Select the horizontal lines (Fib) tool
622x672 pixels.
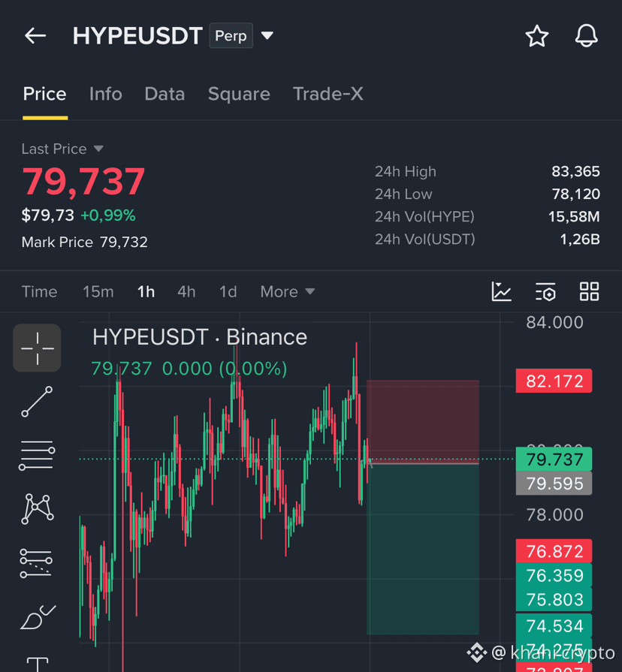(37, 455)
